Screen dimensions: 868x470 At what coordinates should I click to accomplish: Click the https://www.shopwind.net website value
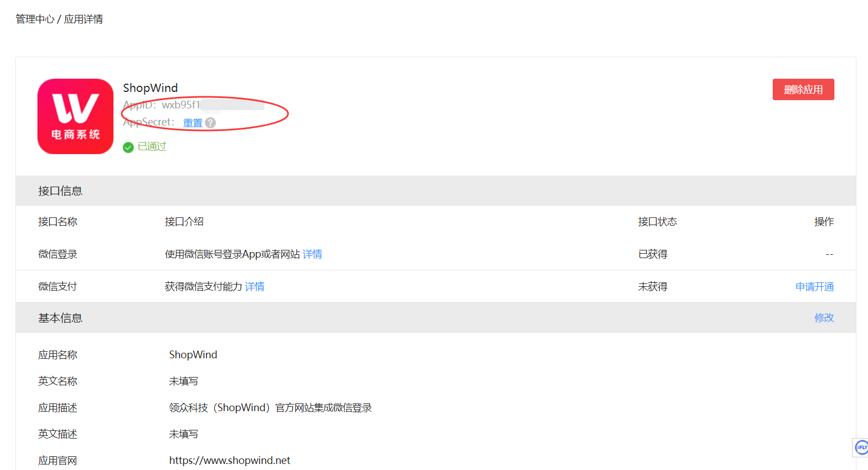pos(230,461)
